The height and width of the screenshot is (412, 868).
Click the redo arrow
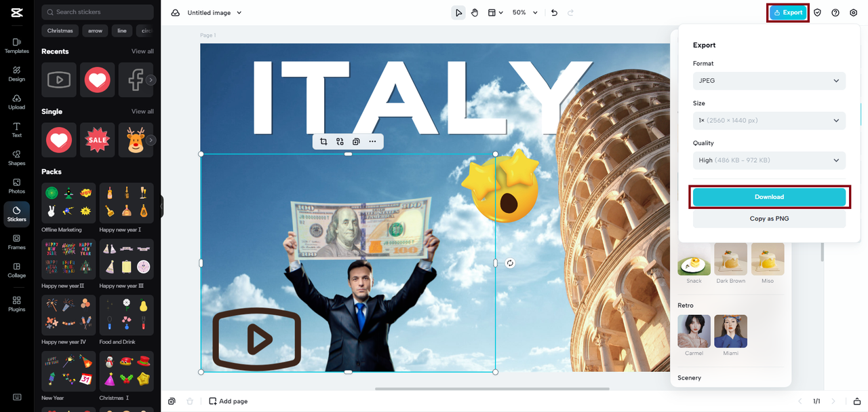[x=570, y=12]
